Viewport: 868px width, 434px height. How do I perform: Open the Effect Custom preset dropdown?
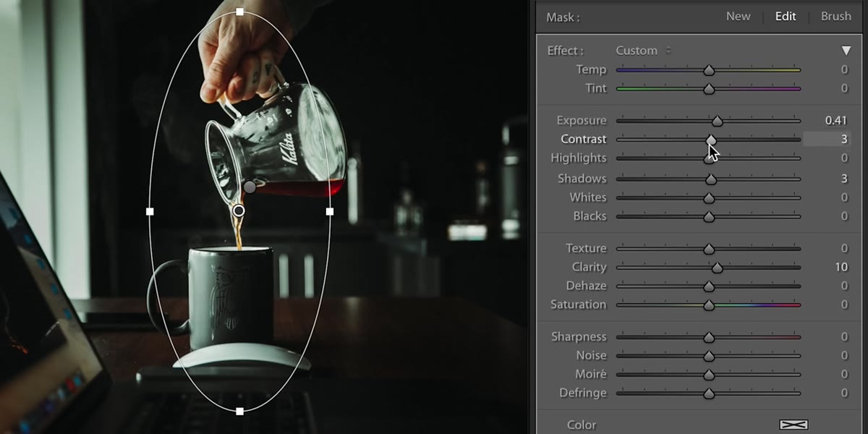643,51
